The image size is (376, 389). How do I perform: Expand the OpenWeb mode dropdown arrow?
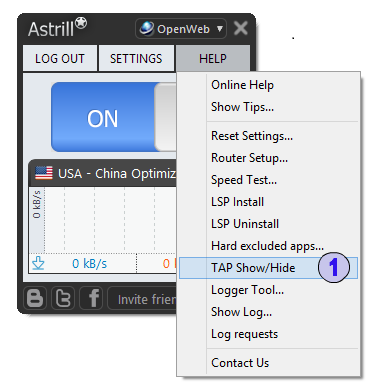220,29
